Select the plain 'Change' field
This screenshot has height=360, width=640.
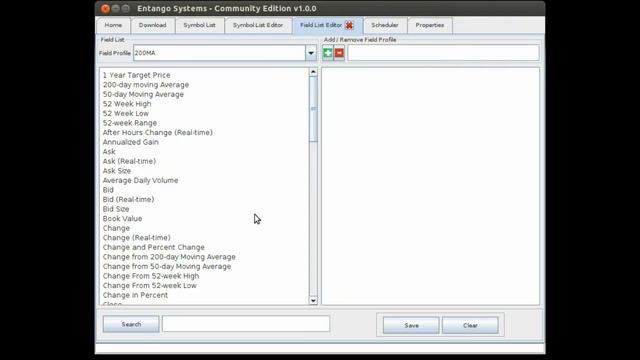coord(116,228)
